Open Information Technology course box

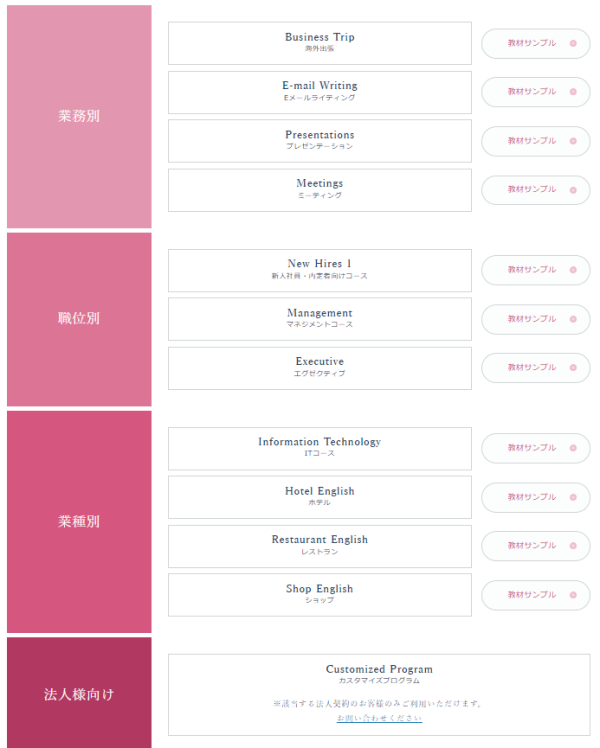point(320,448)
